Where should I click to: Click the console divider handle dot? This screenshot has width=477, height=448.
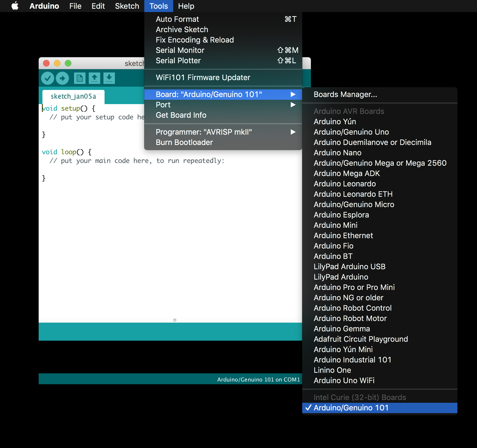click(175, 320)
